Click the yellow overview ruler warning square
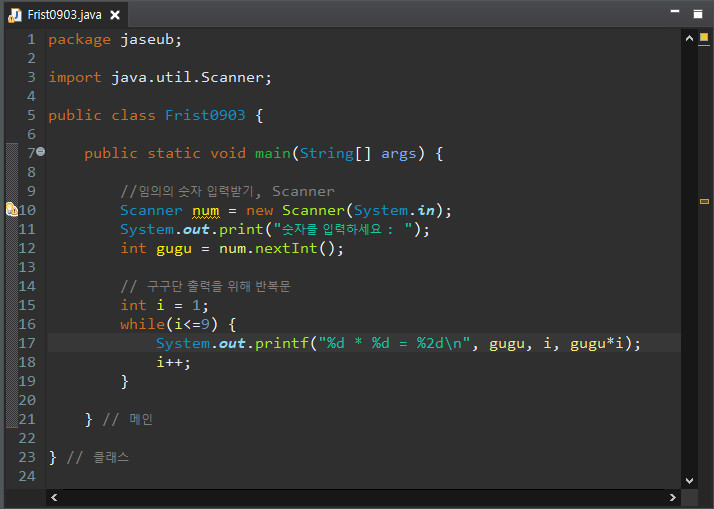Image resolution: width=714 pixels, height=509 pixels. tap(704, 37)
